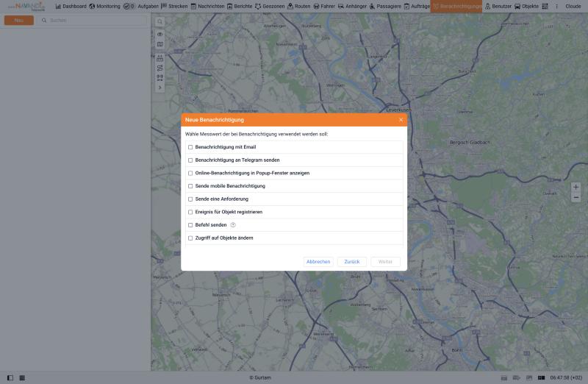This screenshot has width=588, height=384.
Task: Open the Geozonen section
Action: [270, 7]
